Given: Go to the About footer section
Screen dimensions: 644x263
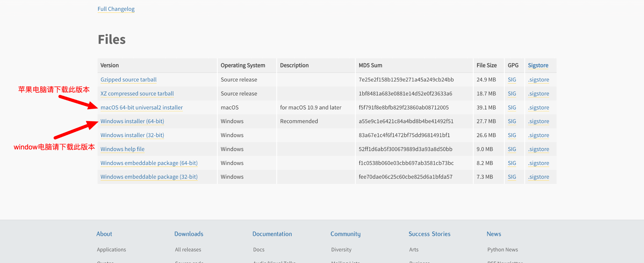Looking at the screenshot, I should tap(104, 234).
